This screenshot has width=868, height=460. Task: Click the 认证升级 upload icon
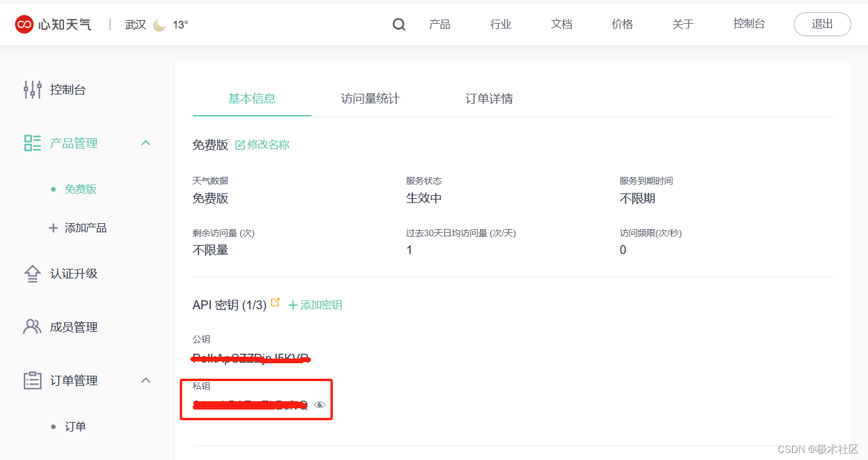[x=32, y=274]
